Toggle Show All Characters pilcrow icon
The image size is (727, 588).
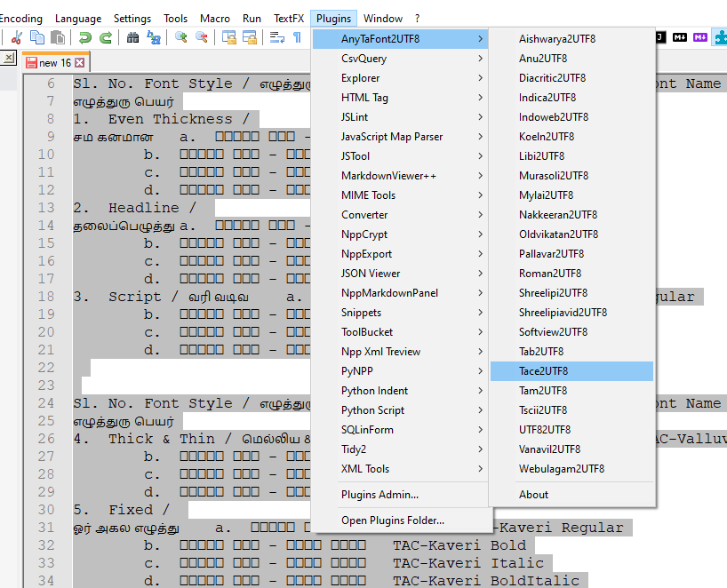(x=297, y=37)
